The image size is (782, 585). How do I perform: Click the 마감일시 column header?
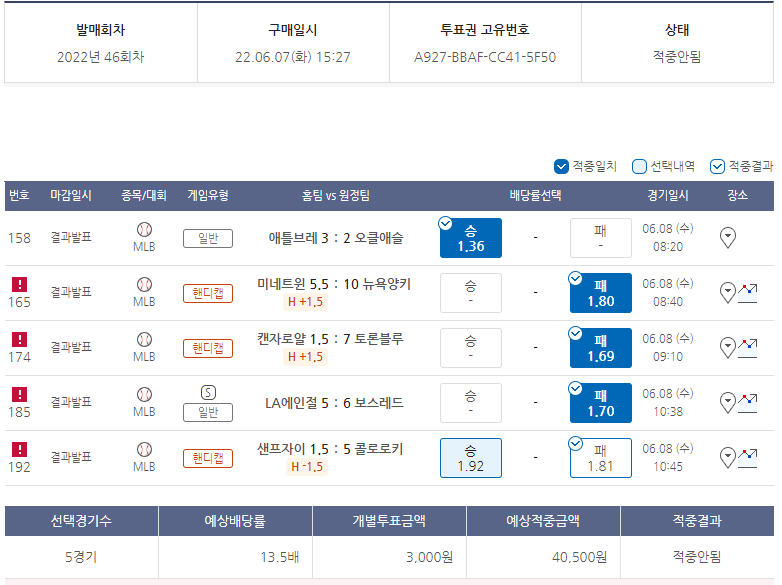click(x=71, y=195)
